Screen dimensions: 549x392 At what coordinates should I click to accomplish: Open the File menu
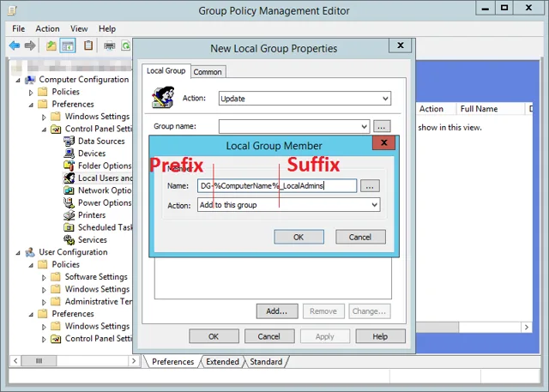18,28
